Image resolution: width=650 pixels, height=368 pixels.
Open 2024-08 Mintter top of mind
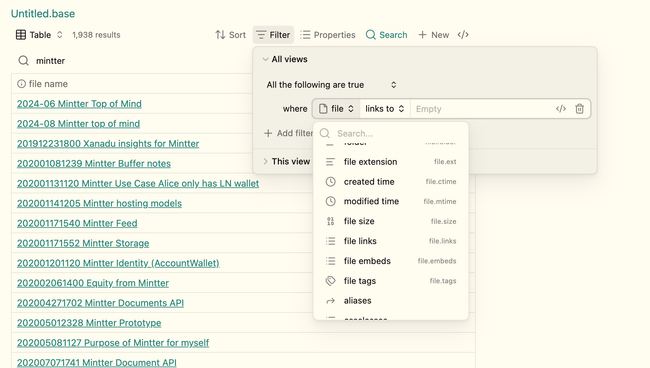[x=78, y=123]
